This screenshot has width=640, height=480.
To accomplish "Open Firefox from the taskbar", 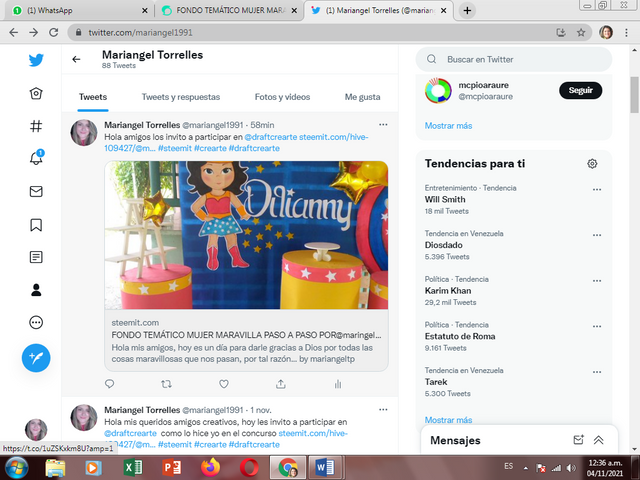I will coord(210,467).
